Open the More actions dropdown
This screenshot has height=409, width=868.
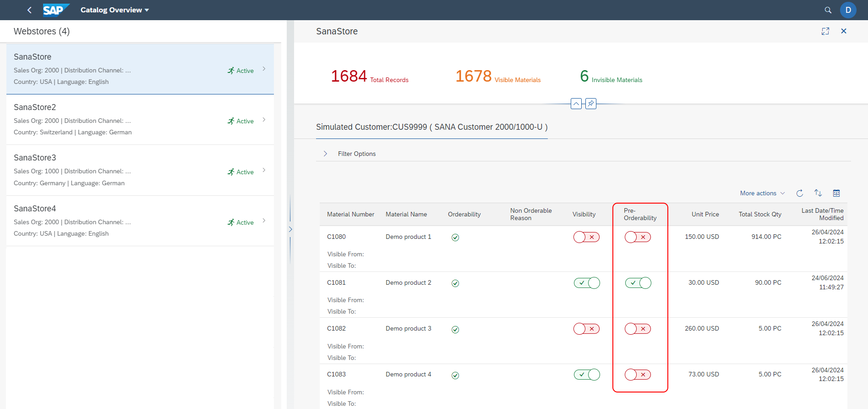pyautogui.click(x=762, y=193)
